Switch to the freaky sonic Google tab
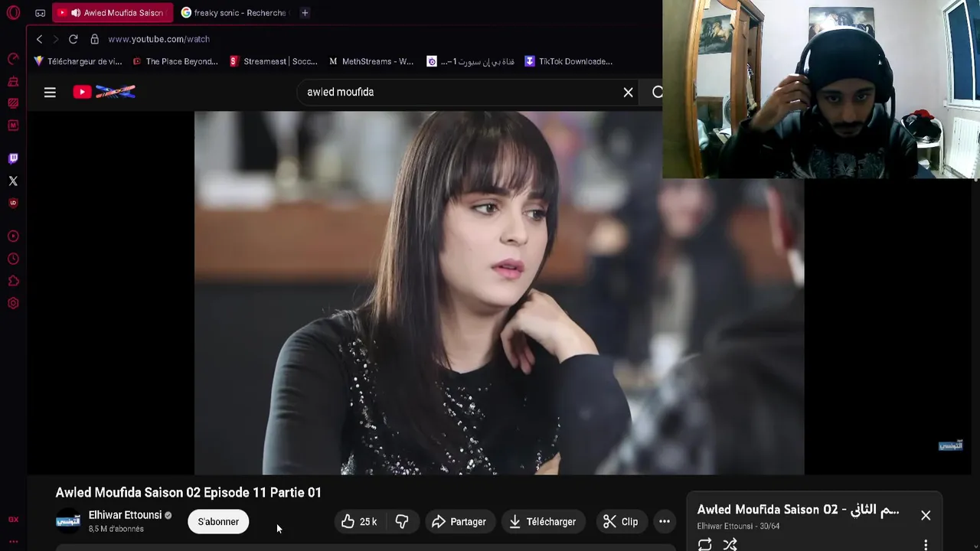Image resolution: width=980 pixels, height=551 pixels. click(x=234, y=13)
